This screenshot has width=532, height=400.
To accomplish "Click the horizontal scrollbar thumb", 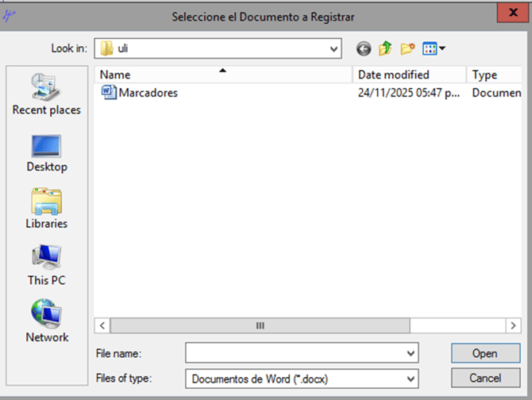I will (x=259, y=325).
